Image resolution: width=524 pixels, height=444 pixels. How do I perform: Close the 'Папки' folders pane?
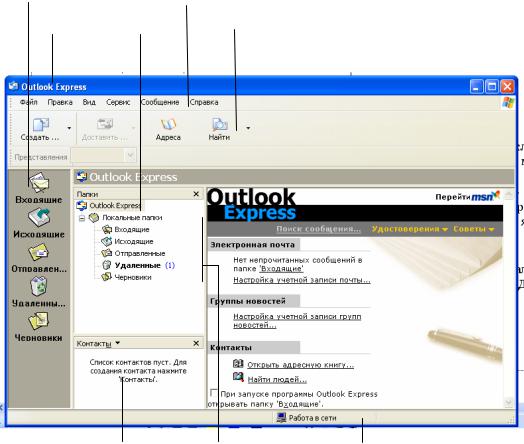(x=196, y=194)
